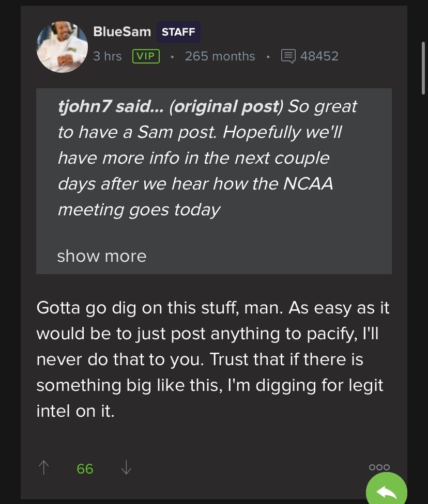The width and height of the screenshot is (428, 504).
Task: Click the green VIP badge
Action: (146, 56)
